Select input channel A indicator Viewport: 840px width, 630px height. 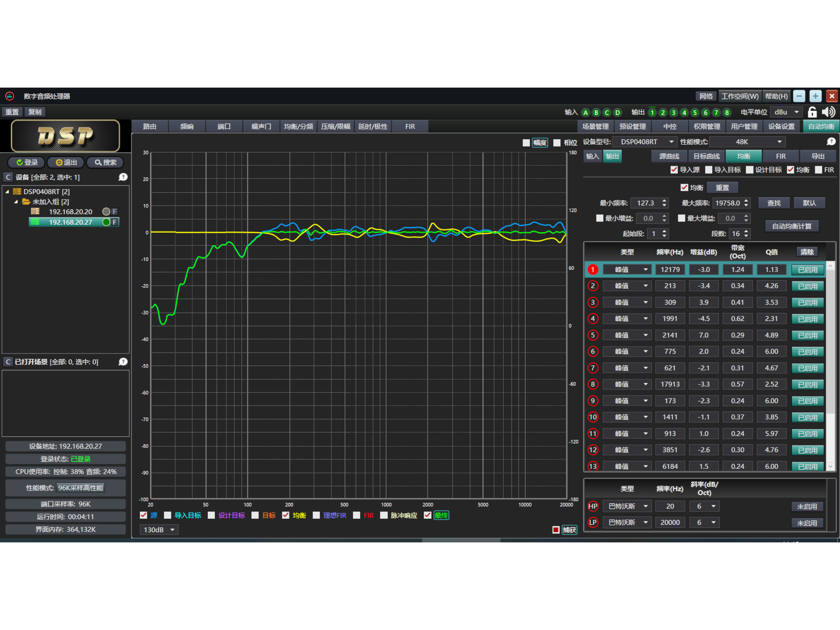click(586, 113)
